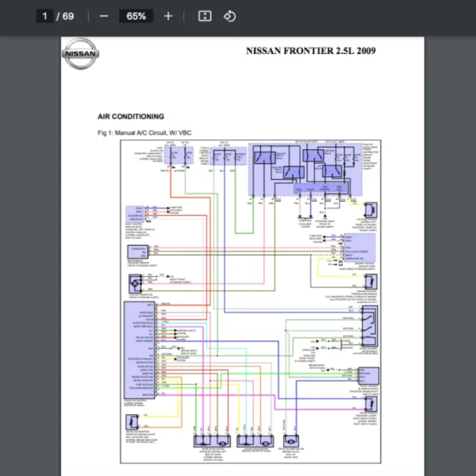
Task: Click the zoom in plus icon
Action: coord(167,16)
